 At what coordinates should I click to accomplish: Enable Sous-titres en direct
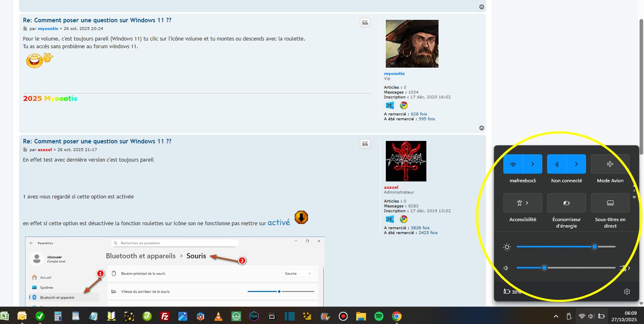coord(610,203)
